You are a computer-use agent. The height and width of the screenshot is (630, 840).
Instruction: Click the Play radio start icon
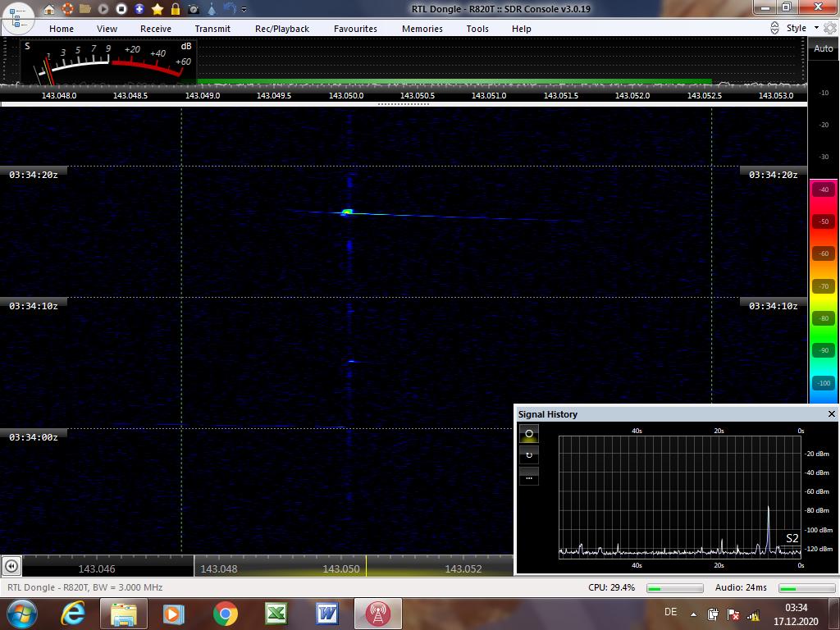pos(103,9)
